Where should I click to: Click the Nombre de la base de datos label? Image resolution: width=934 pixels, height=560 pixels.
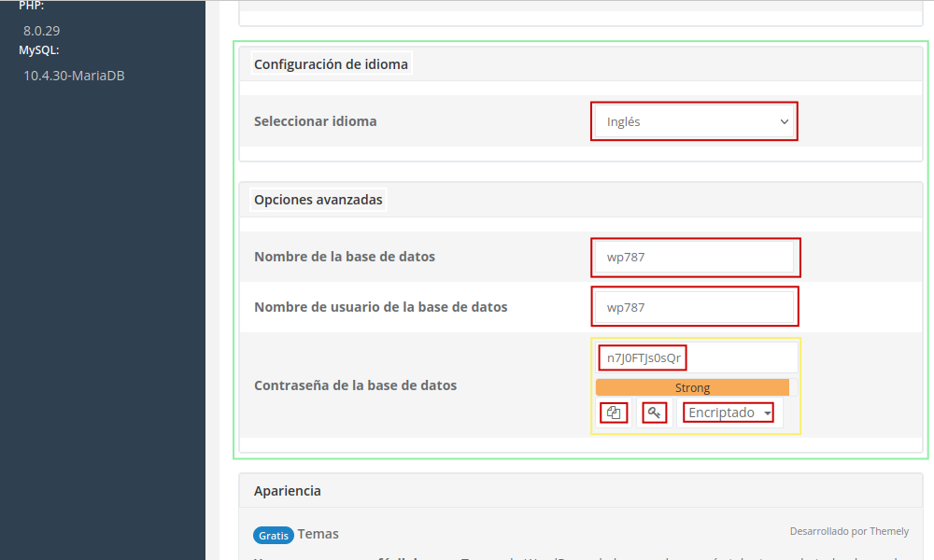pyautogui.click(x=344, y=257)
